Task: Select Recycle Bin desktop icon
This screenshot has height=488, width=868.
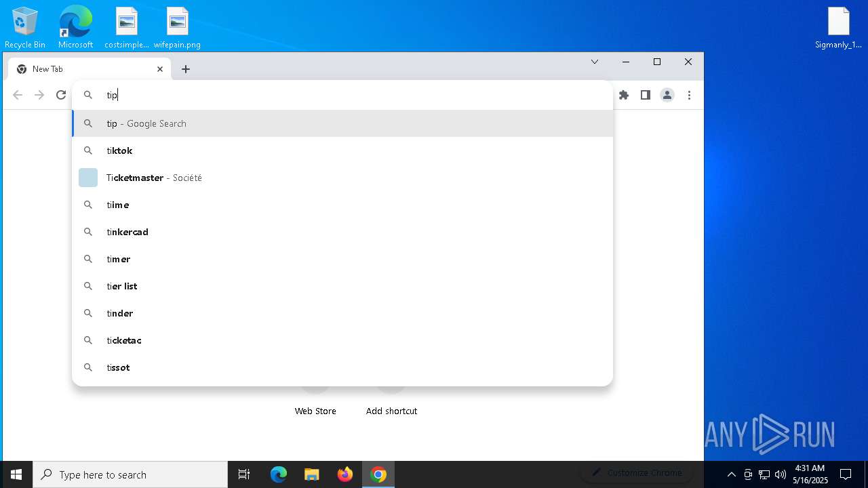Action: tap(25, 28)
